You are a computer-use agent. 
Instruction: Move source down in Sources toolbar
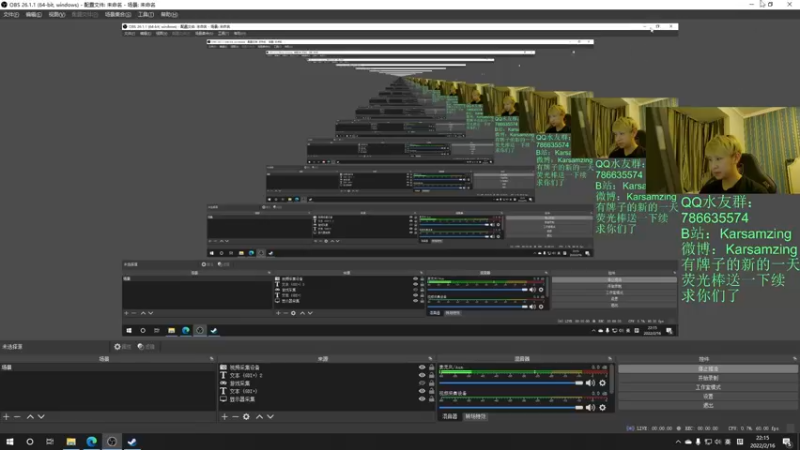270,417
